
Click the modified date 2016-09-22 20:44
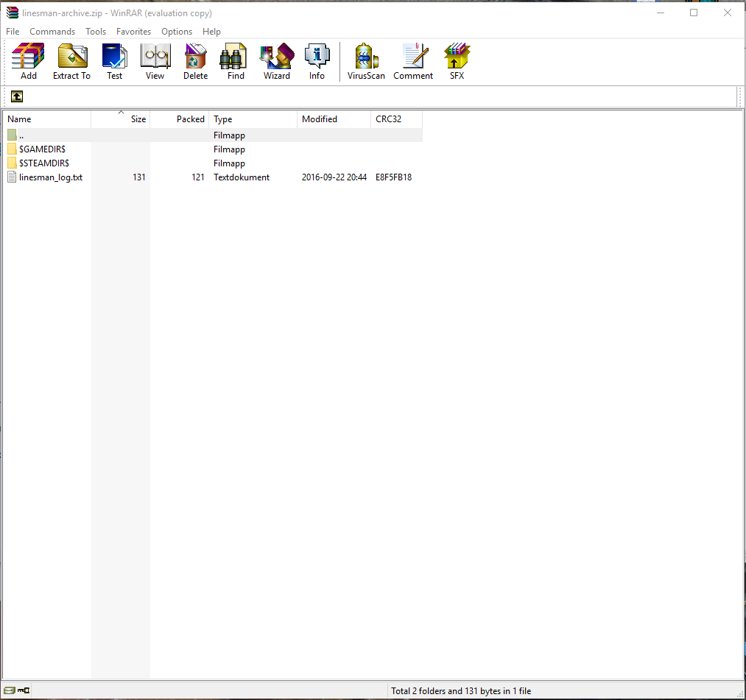334,177
